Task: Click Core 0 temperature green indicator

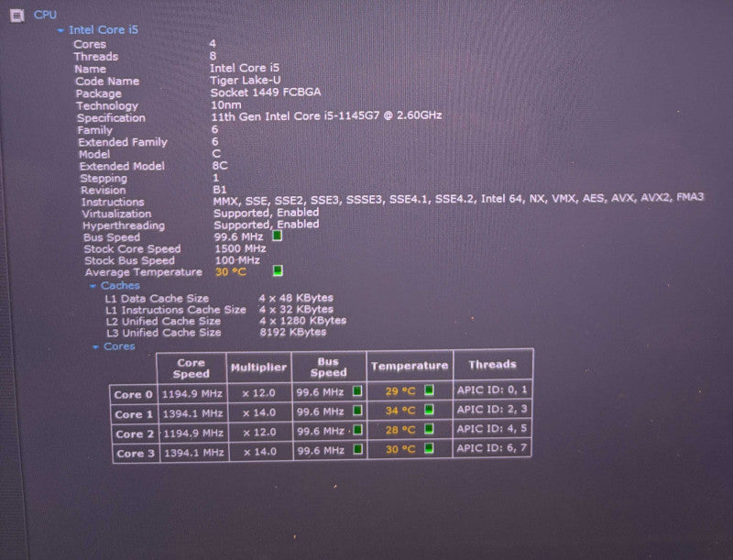Action: pos(429,390)
